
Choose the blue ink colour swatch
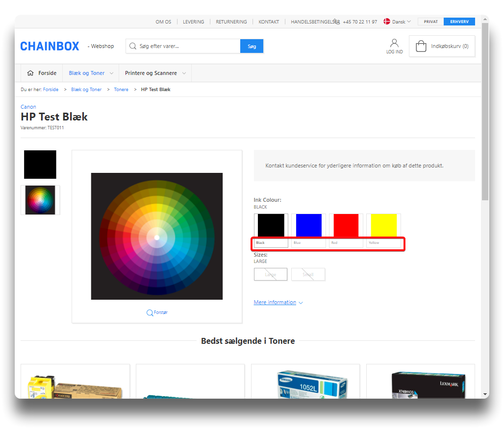click(x=308, y=226)
